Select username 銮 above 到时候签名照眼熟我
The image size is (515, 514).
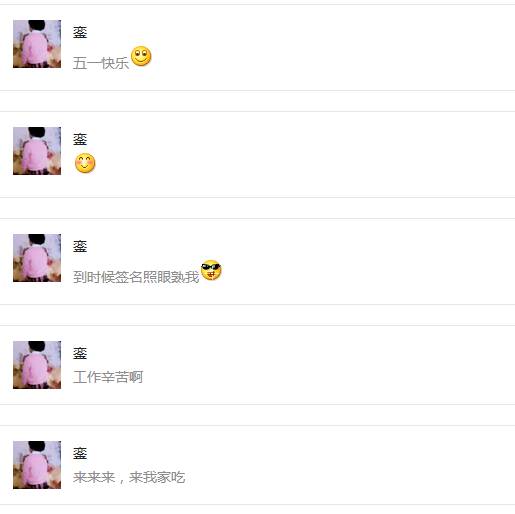(80, 246)
